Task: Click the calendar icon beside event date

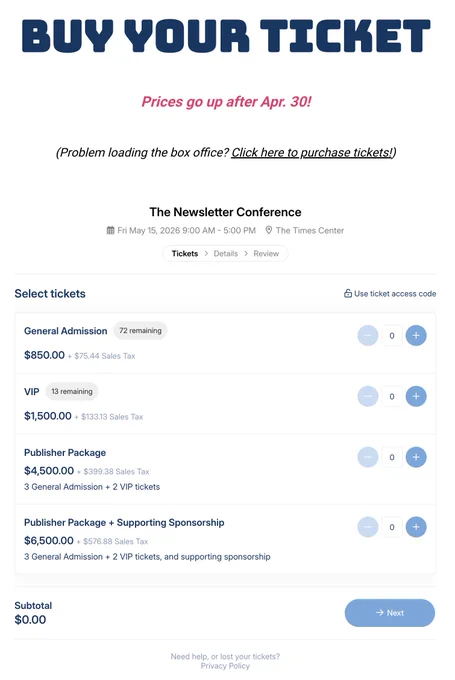Action: (111, 230)
